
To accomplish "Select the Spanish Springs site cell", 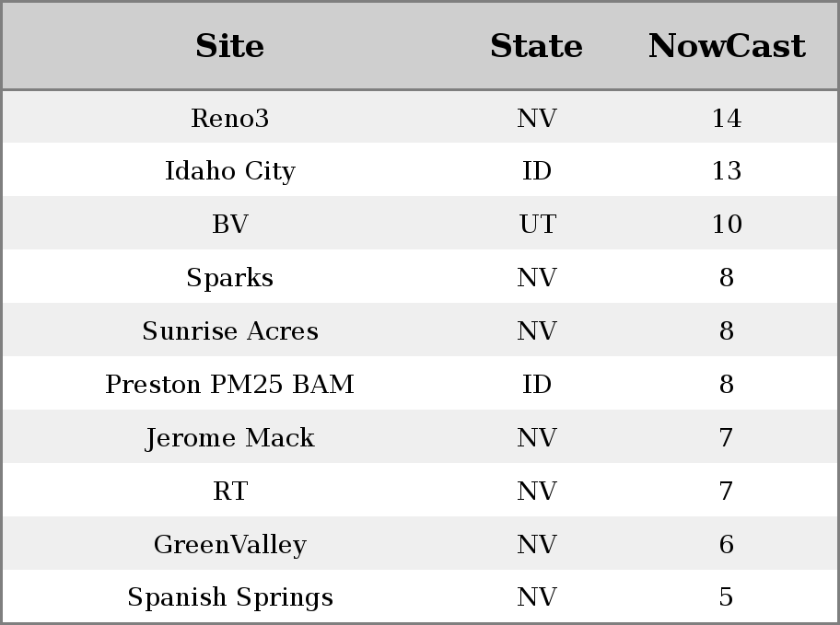I will pyautogui.click(x=229, y=597).
